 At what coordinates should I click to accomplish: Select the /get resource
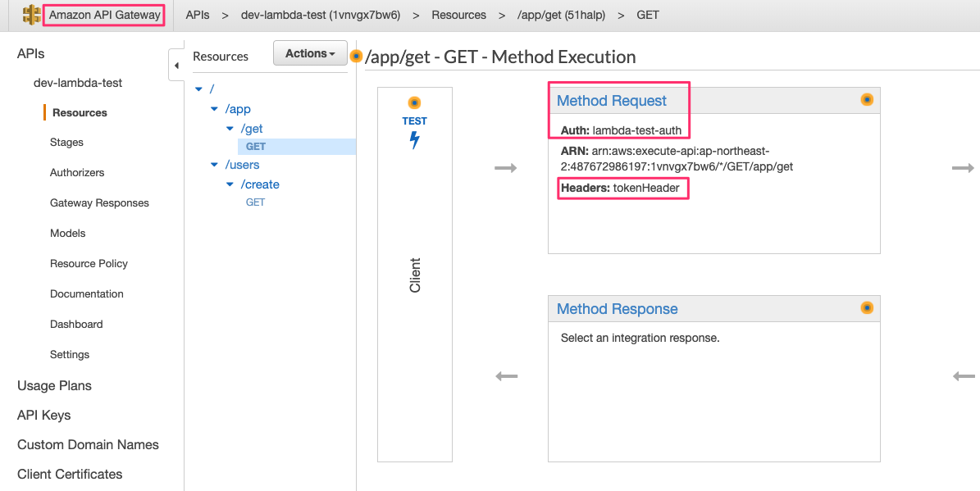tap(252, 129)
